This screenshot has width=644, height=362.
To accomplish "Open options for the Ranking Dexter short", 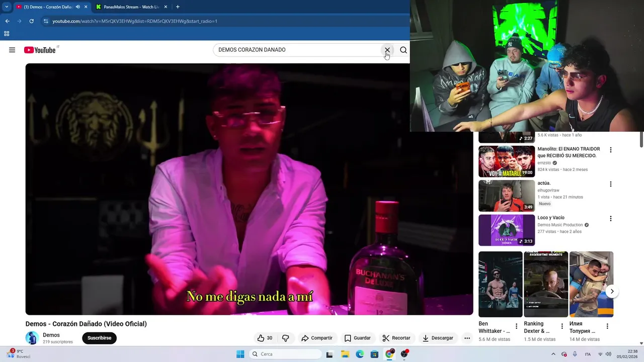I will (x=562, y=326).
